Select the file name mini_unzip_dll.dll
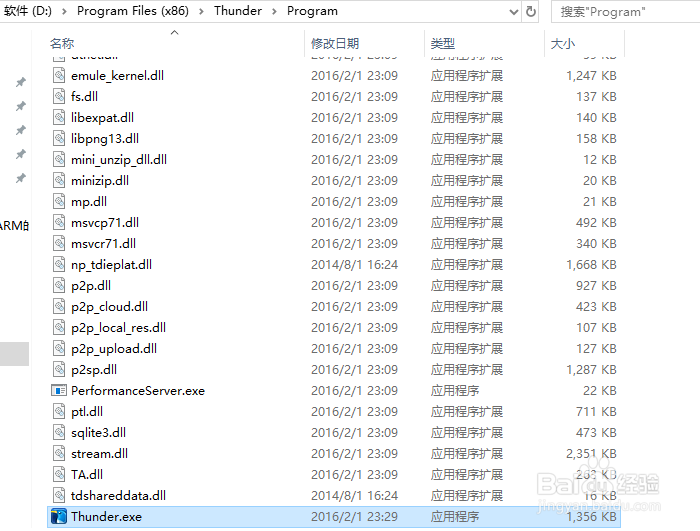 click(x=119, y=159)
